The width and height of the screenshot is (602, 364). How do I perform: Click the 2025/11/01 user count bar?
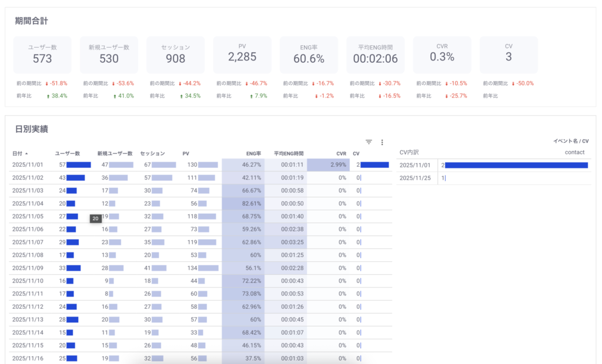tap(78, 165)
